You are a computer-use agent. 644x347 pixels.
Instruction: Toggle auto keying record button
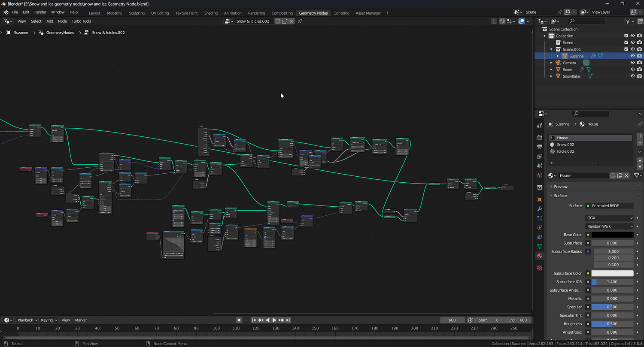(x=239, y=320)
